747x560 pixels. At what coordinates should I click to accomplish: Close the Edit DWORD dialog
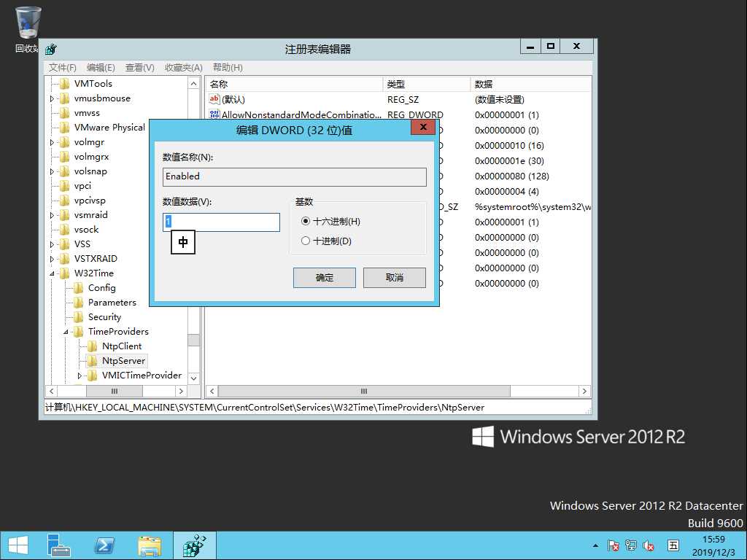point(423,127)
